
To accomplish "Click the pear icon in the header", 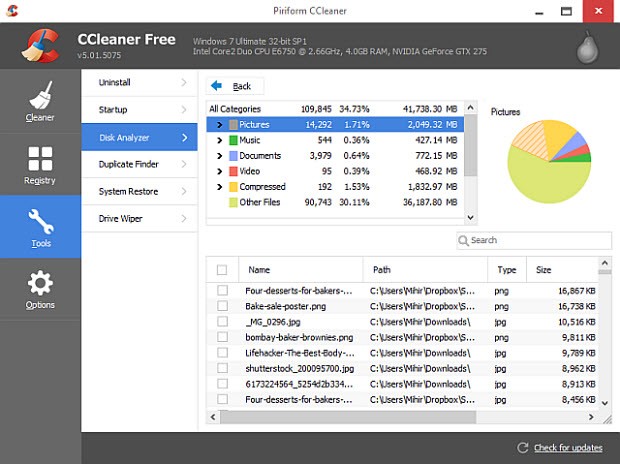I will (x=587, y=47).
